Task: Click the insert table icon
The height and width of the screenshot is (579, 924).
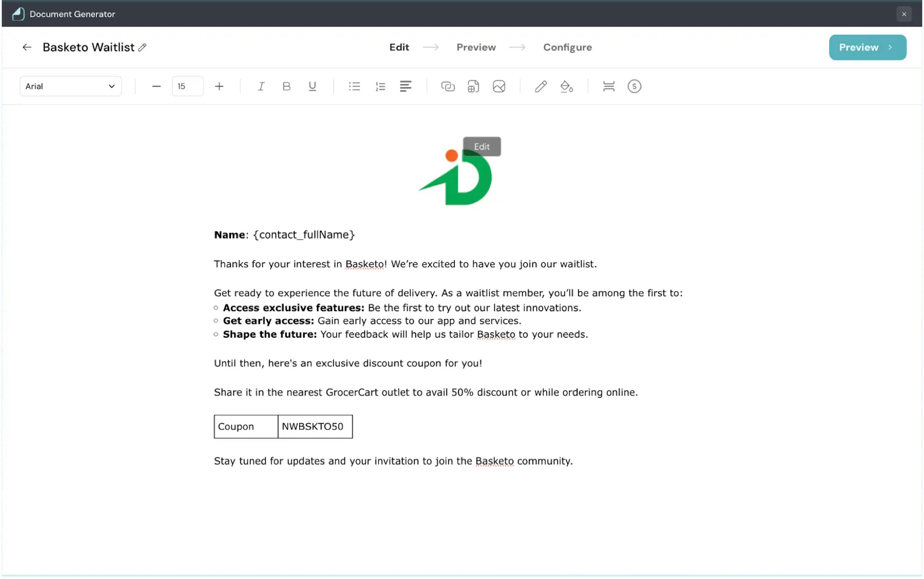Action: click(x=474, y=87)
